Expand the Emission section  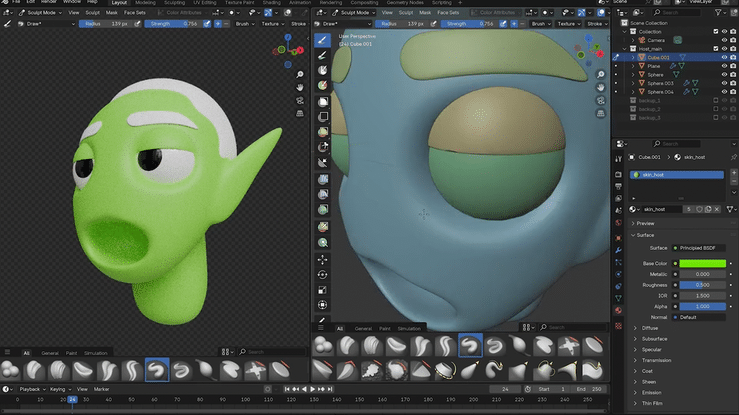(652, 392)
